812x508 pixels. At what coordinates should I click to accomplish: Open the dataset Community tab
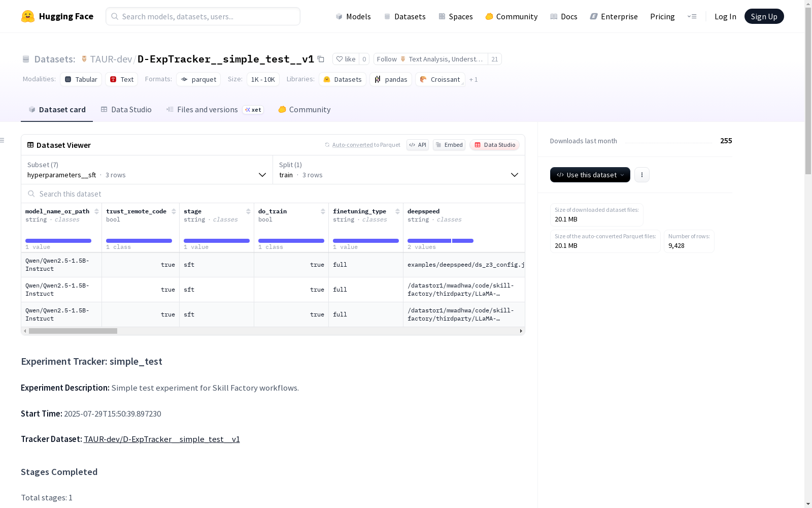tap(304, 110)
